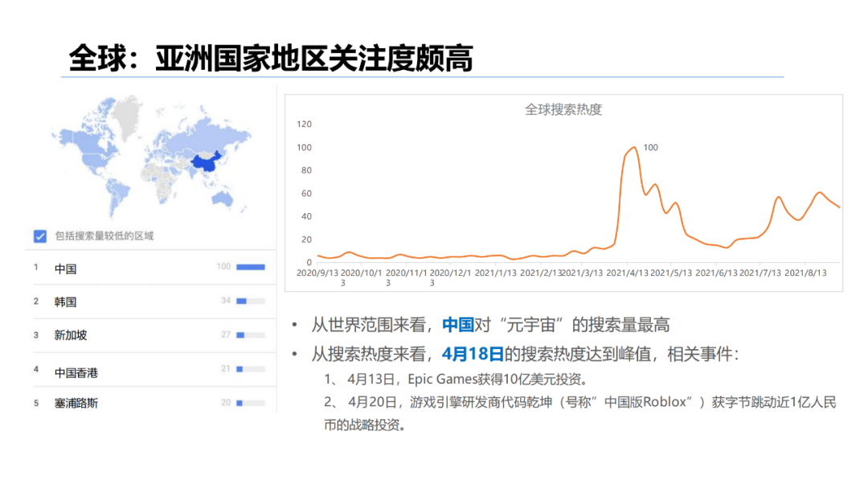Screen dimensions: 868x489
Task: Select the 中国 row in ranking list
Action: tap(150, 268)
